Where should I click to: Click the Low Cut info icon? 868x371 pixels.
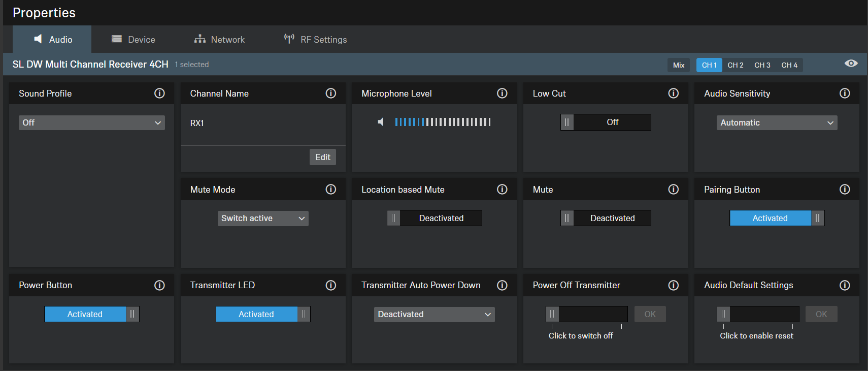click(673, 94)
